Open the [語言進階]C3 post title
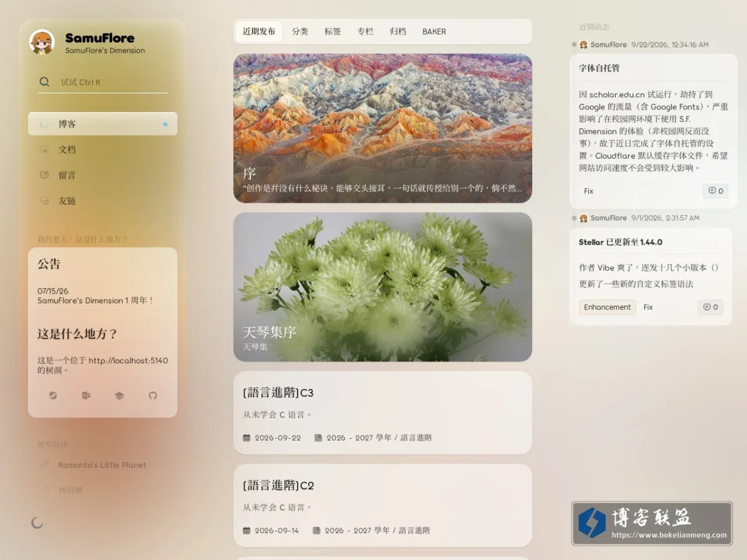The height and width of the screenshot is (560, 747). coord(278,393)
